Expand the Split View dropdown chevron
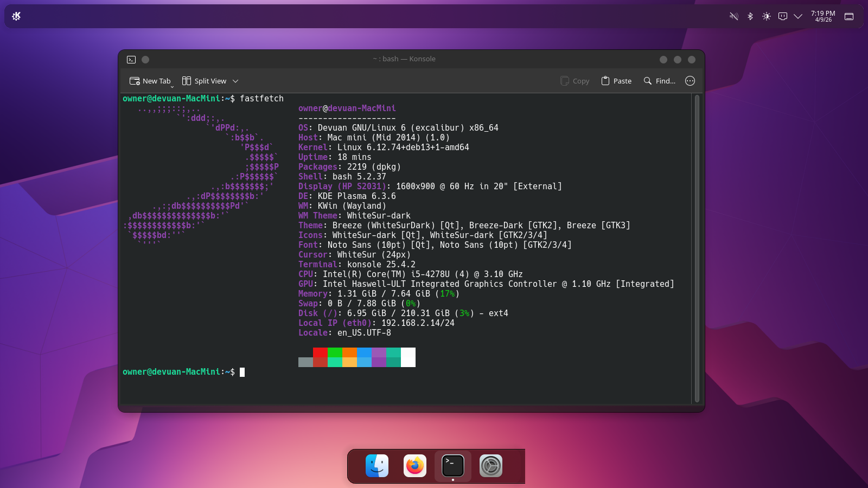Image resolution: width=868 pixels, height=488 pixels. click(235, 81)
